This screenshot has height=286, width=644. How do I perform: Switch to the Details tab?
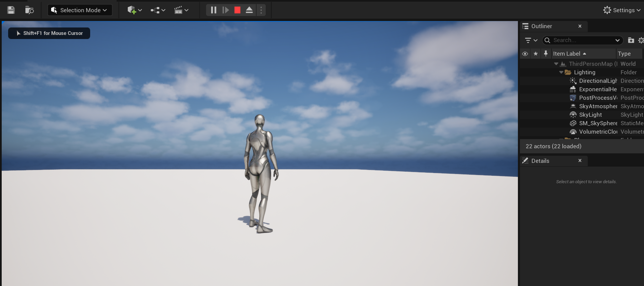[x=540, y=161]
